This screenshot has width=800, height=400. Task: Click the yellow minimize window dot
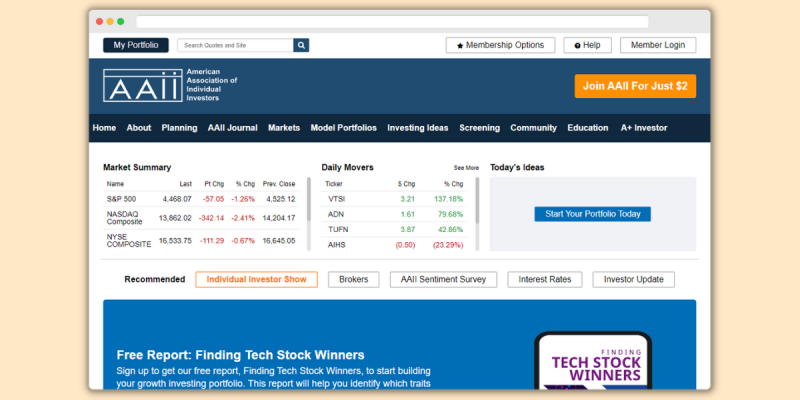click(x=110, y=21)
